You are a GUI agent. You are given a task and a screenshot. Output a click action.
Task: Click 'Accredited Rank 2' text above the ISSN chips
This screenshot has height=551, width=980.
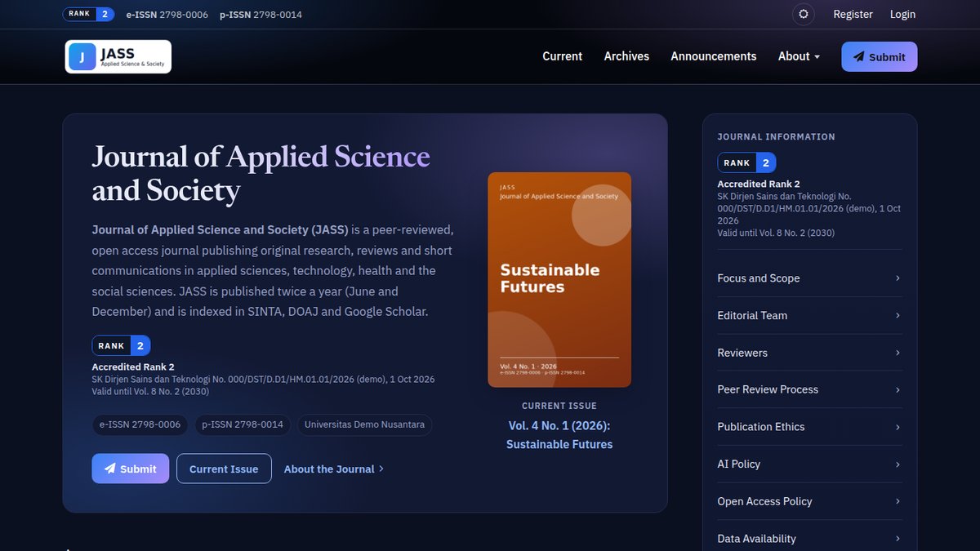point(133,367)
